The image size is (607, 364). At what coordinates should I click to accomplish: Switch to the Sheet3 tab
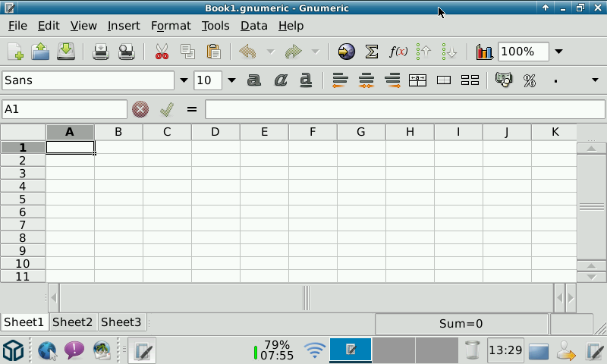(x=121, y=322)
